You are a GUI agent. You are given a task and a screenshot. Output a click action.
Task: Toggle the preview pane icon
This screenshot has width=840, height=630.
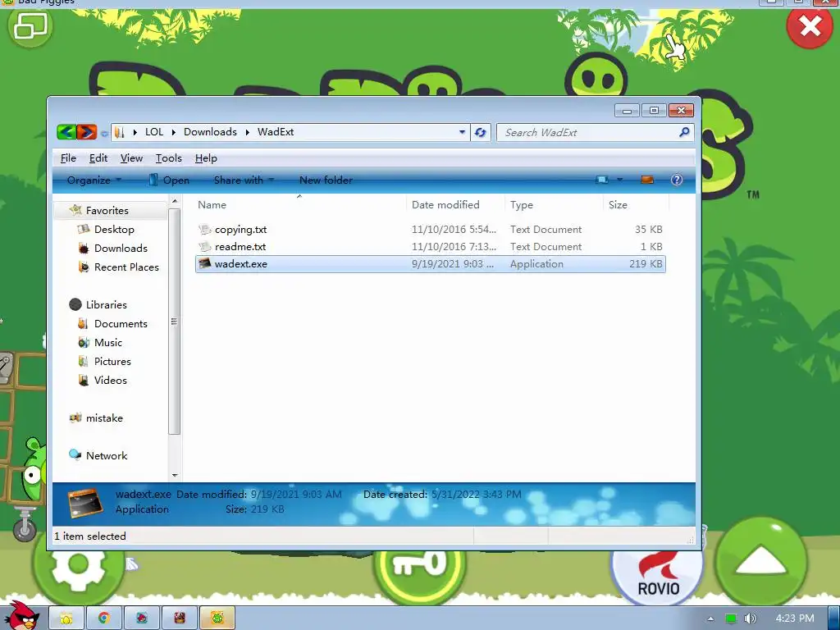point(647,180)
